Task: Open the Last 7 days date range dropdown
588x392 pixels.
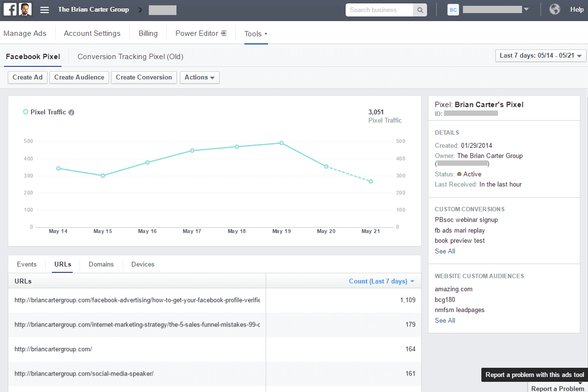Action: point(540,56)
